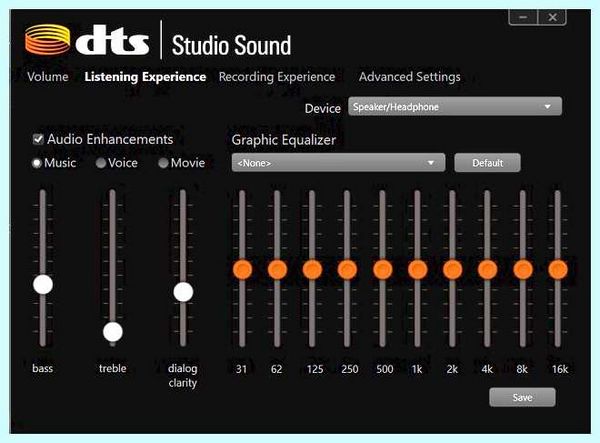Click the 500 Hz equalizer knob
This screenshot has width=600, height=443.
383,269
